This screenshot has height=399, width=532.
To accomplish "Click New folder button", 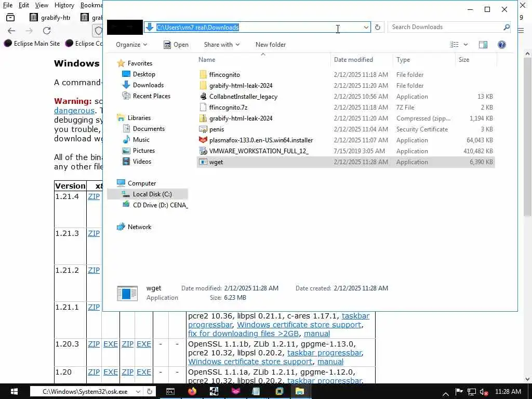I will click(270, 45).
